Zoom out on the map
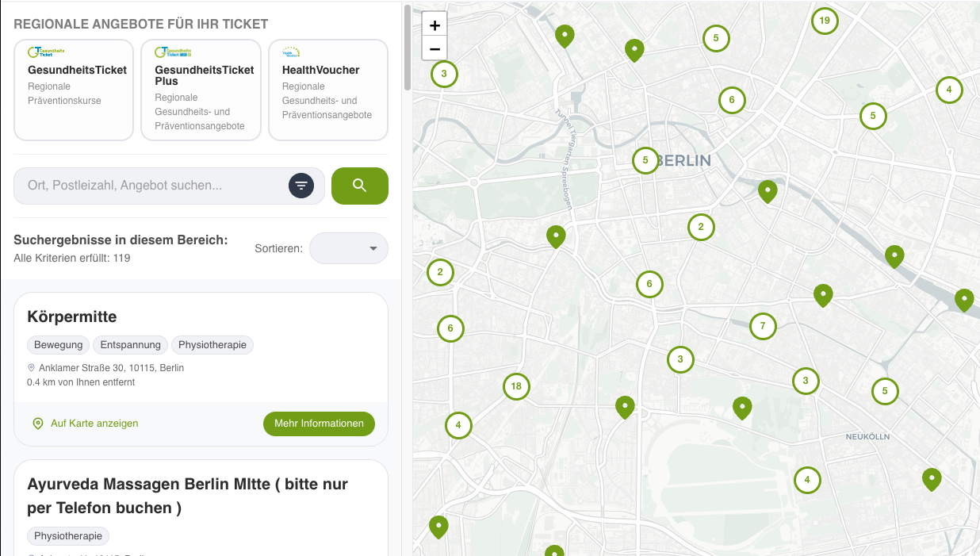 [434, 49]
